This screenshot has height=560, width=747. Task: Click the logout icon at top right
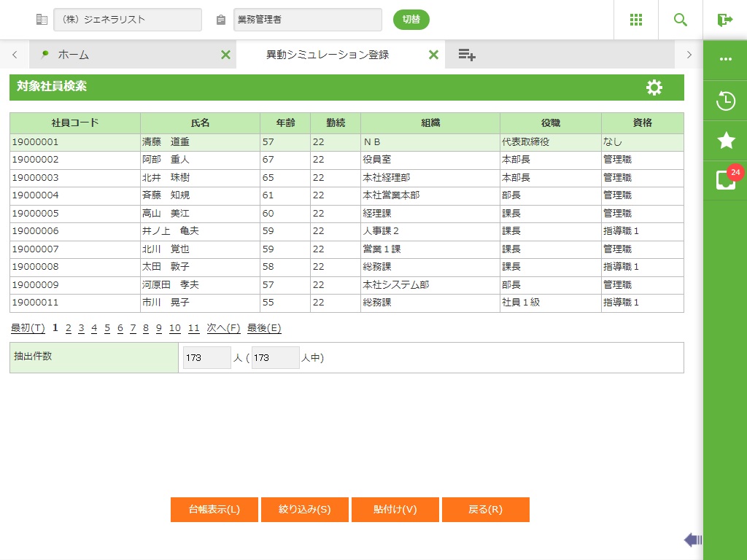(725, 20)
